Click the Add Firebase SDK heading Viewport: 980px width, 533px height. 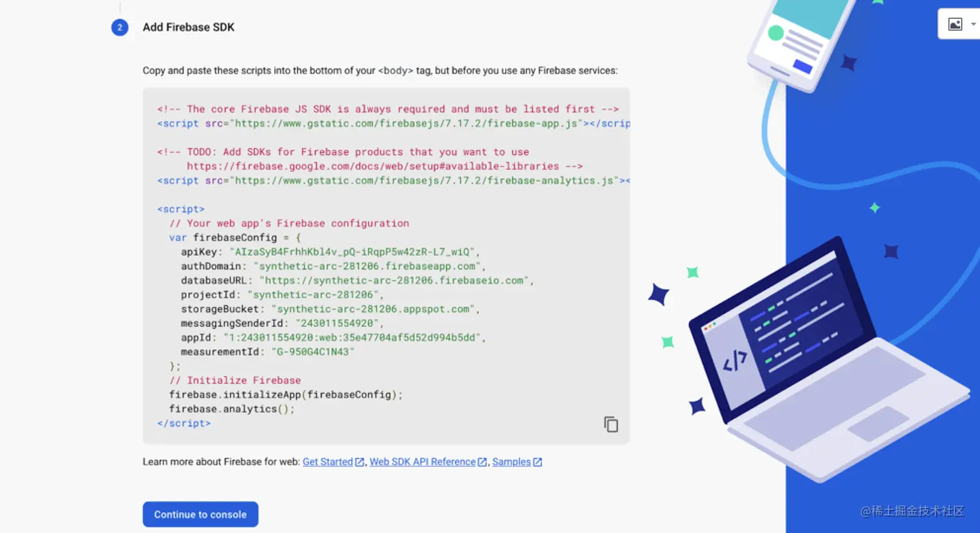189,27
